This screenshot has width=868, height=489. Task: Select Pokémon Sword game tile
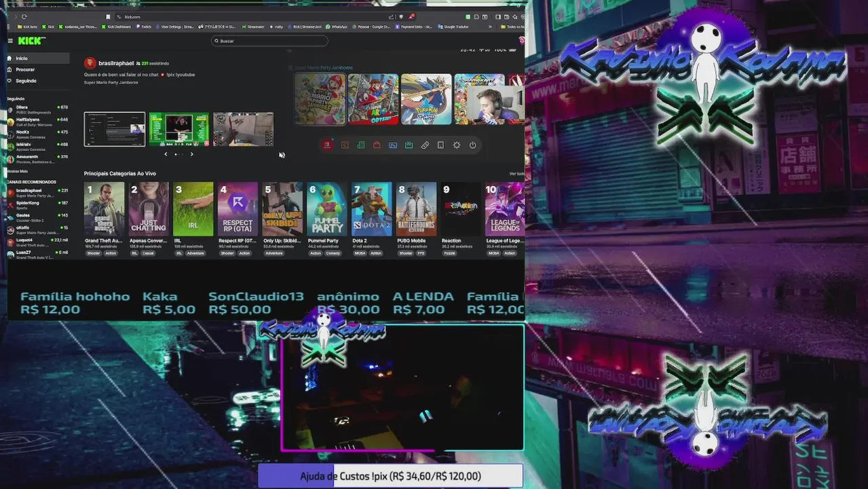pos(426,99)
